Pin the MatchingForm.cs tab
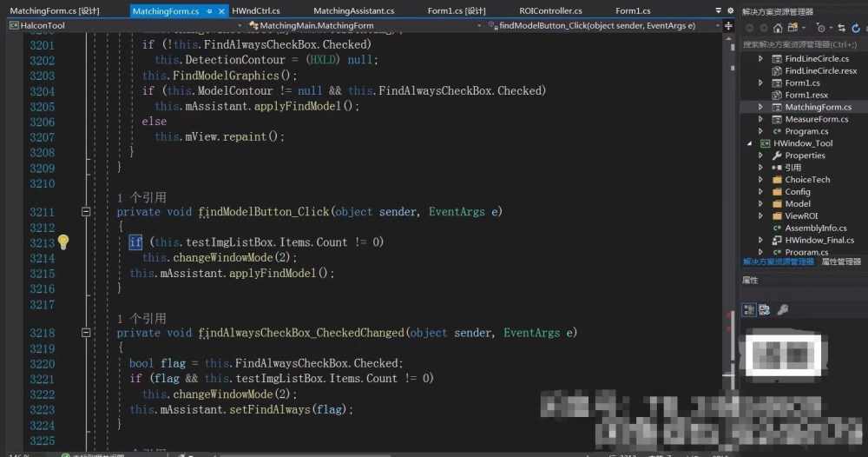 [209, 11]
